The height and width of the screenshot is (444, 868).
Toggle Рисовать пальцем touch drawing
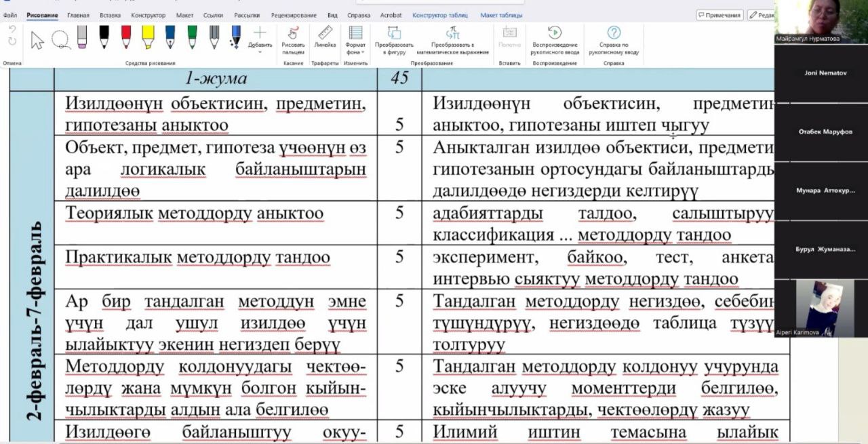(x=293, y=39)
